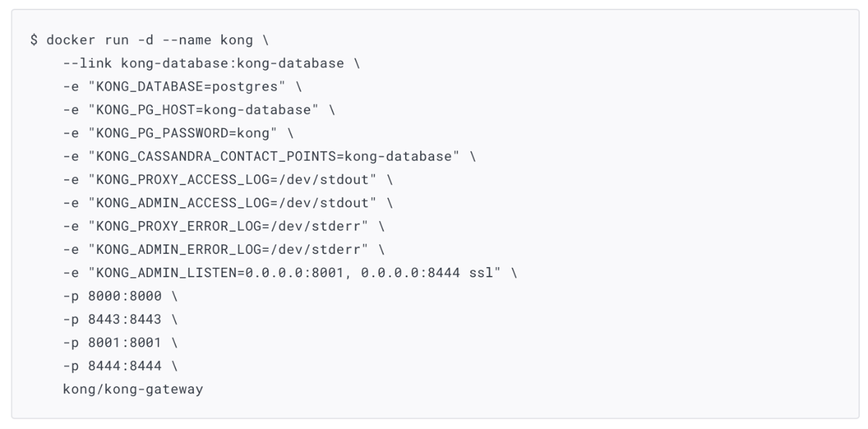Click the KONG_PROXY_ACCESS_LOG=/dev/stdout text
Screen dimensions: 868x429
coord(232,180)
